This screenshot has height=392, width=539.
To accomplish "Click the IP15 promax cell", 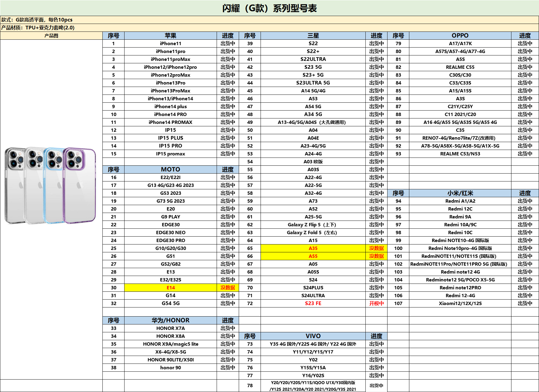I will tap(171, 154).
